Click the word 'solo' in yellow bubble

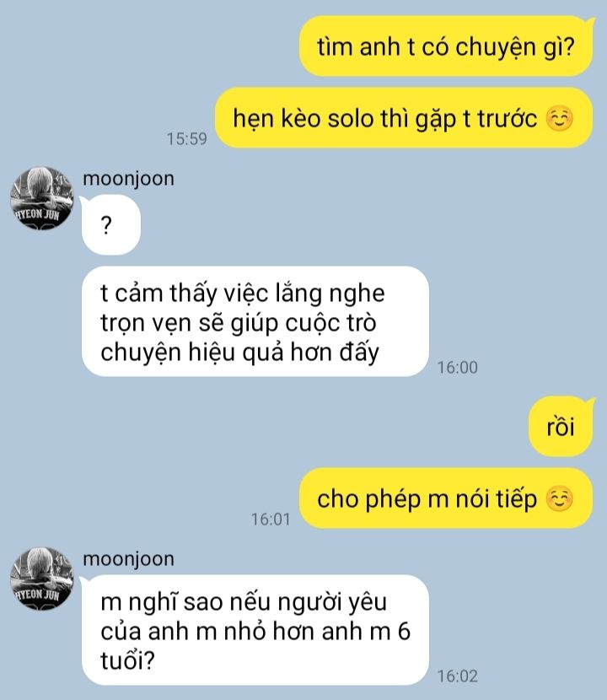(350, 119)
